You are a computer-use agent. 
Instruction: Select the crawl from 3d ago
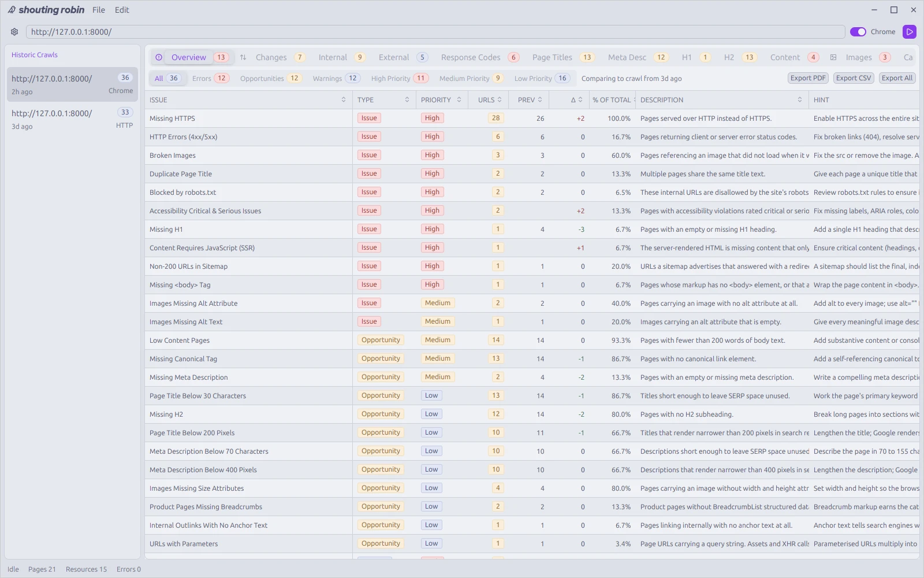pos(72,119)
